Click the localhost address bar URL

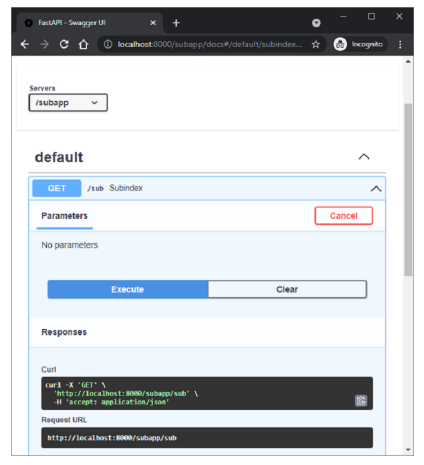pyautogui.click(x=210, y=44)
